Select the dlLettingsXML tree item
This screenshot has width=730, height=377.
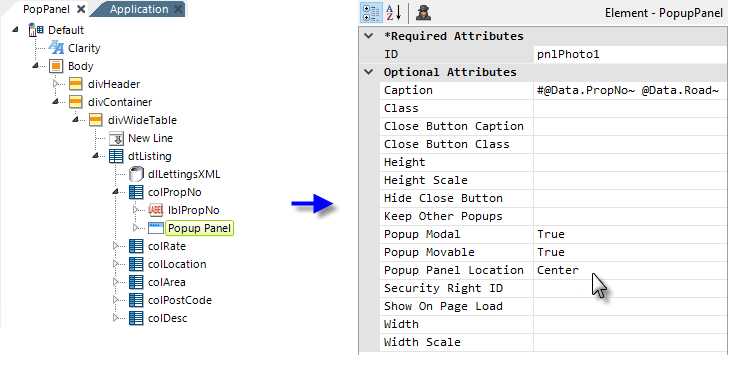point(184,174)
